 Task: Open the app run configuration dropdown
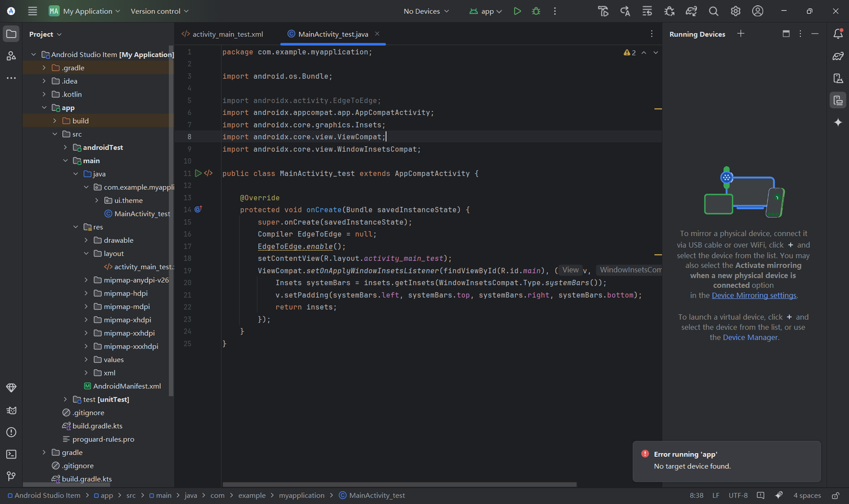(x=486, y=11)
